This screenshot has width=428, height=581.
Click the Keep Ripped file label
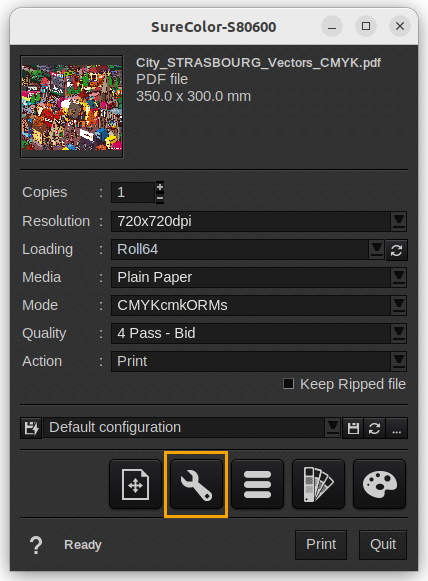pyautogui.click(x=353, y=384)
